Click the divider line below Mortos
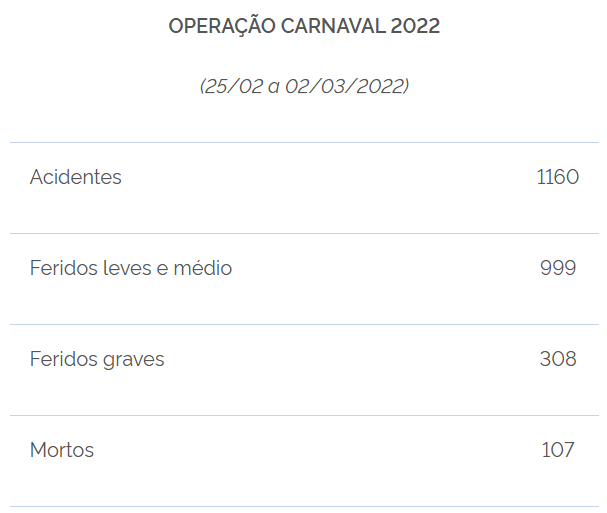 pyautogui.click(x=304, y=506)
